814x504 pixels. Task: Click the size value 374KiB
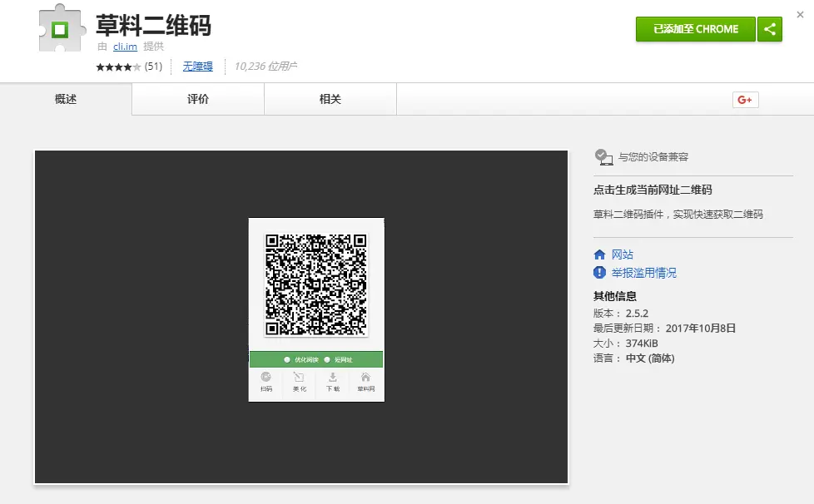642,343
